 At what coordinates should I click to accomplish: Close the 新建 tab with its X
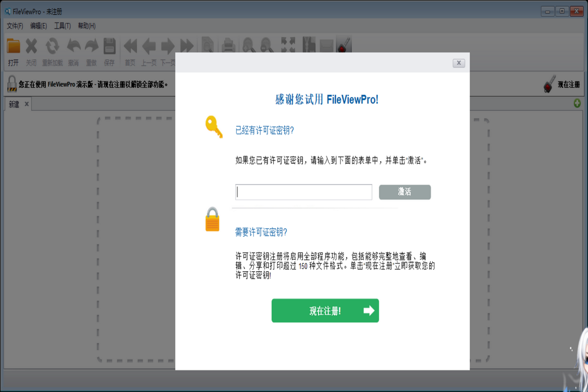[26, 104]
